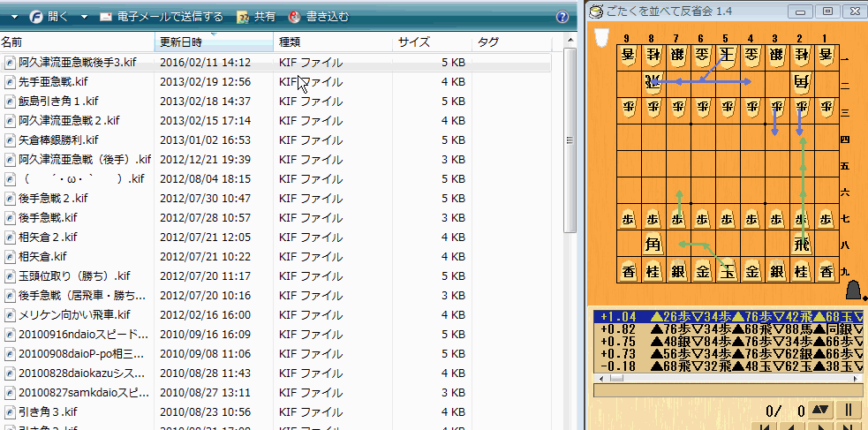
Task: Select gote's inverted bishop on the second rank
Action: pyautogui.click(x=802, y=83)
